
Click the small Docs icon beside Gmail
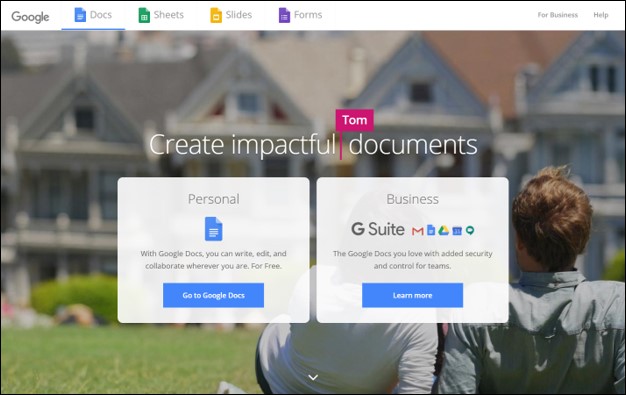pos(431,230)
